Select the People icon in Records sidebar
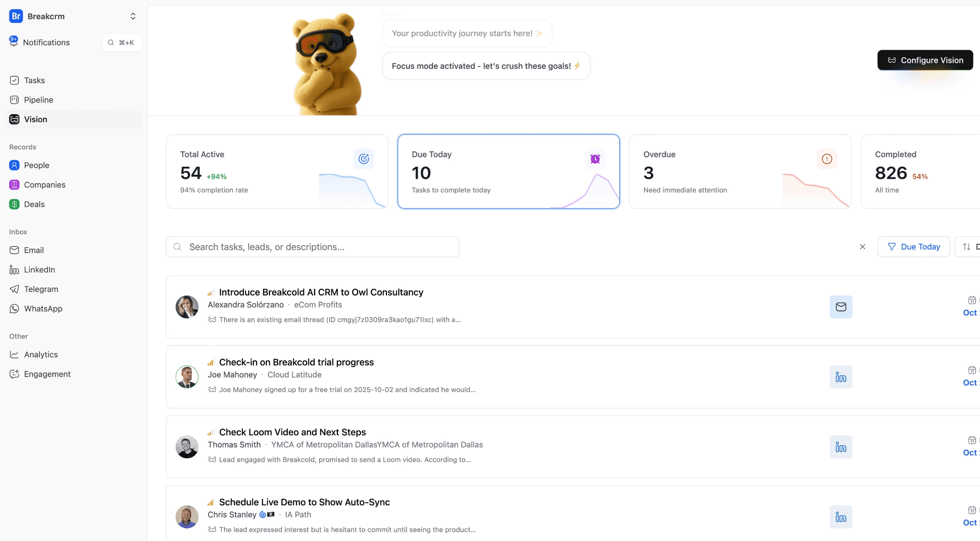Image resolution: width=980 pixels, height=541 pixels. pyautogui.click(x=14, y=165)
